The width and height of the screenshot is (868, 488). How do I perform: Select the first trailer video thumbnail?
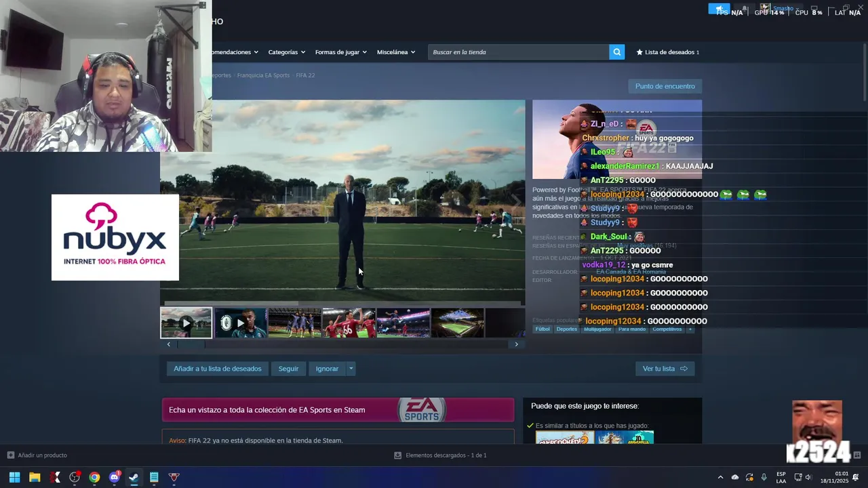tap(186, 323)
